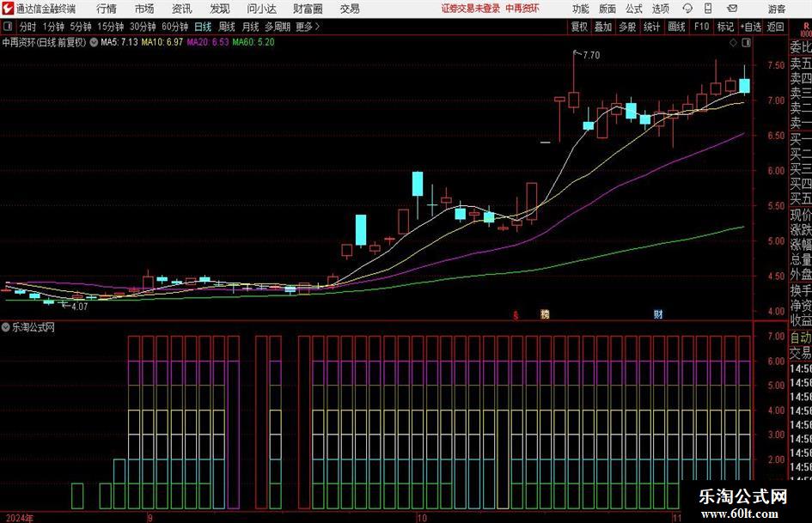812x523 pixels.
Task: Click the 返回 back button
Action: [775, 27]
